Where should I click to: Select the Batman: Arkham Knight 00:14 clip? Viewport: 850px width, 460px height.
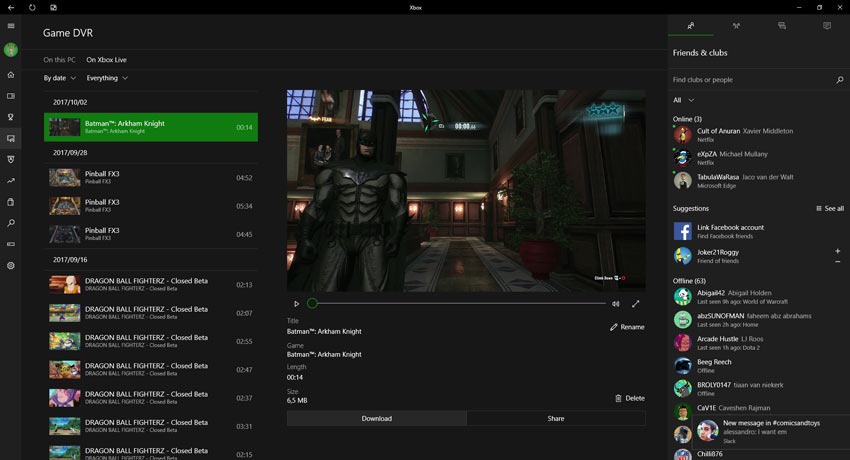[151, 127]
